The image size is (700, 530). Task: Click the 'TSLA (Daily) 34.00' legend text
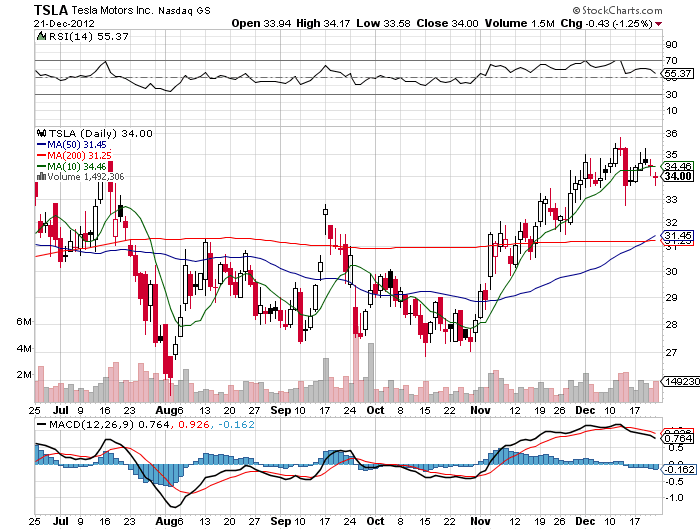pos(100,134)
